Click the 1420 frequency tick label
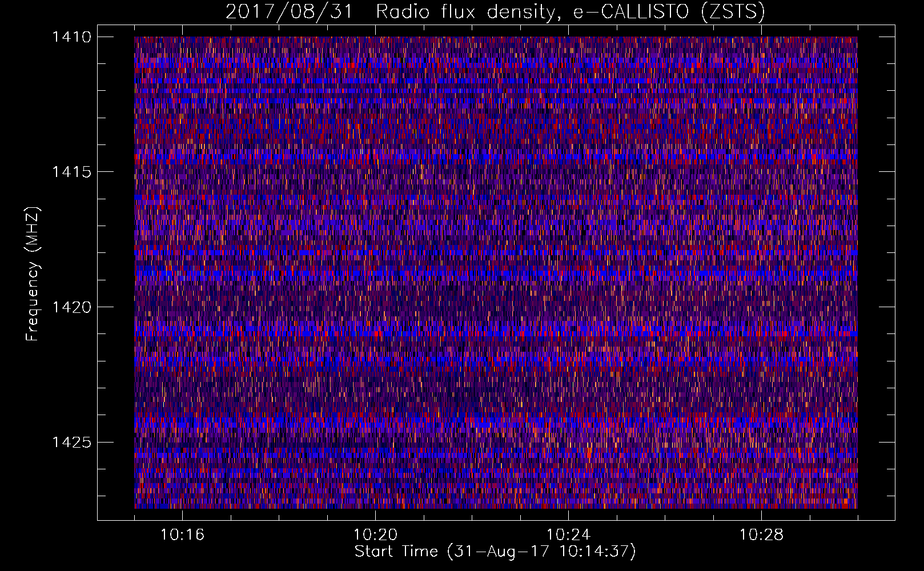The height and width of the screenshot is (571, 924). pos(71,307)
